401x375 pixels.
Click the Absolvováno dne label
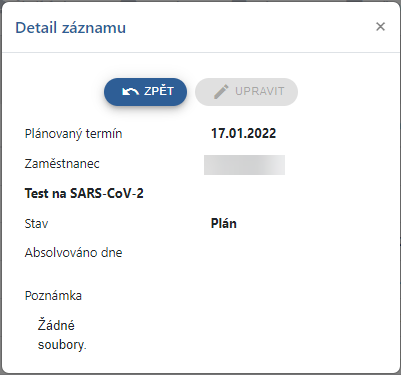pyautogui.click(x=73, y=253)
